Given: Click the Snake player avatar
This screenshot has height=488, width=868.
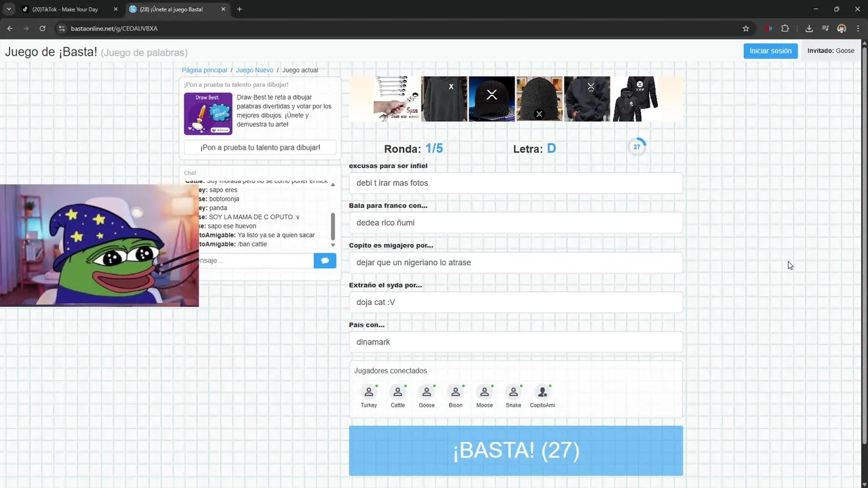Looking at the screenshot, I should click(513, 392).
